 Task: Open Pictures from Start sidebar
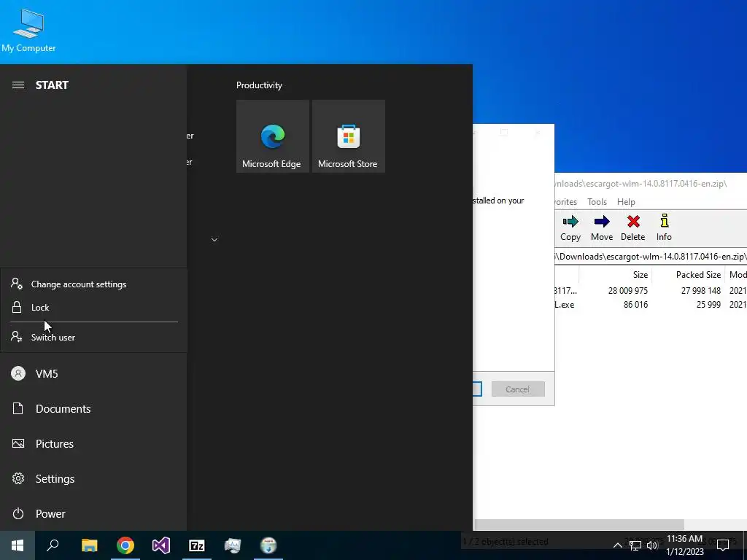click(x=93, y=444)
